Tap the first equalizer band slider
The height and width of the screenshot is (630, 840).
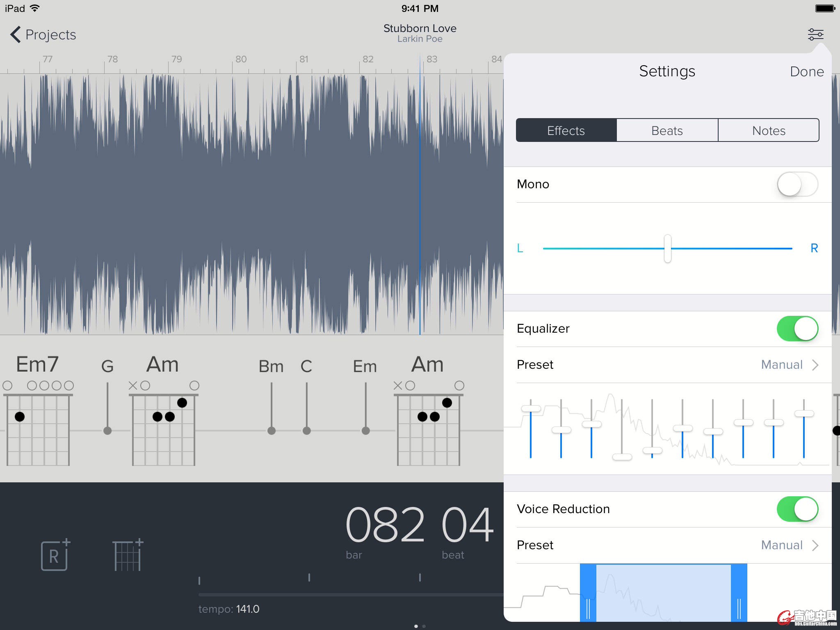click(531, 409)
